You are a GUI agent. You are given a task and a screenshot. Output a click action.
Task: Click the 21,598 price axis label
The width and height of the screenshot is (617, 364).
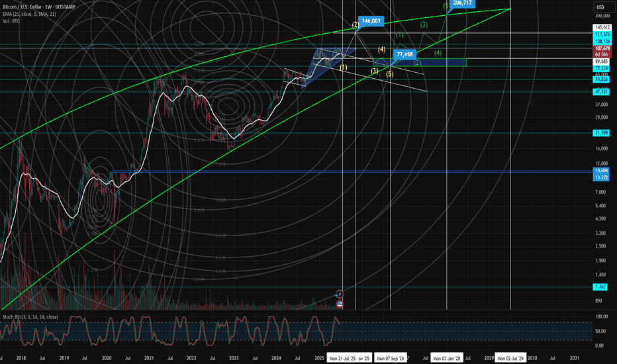[x=602, y=133]
